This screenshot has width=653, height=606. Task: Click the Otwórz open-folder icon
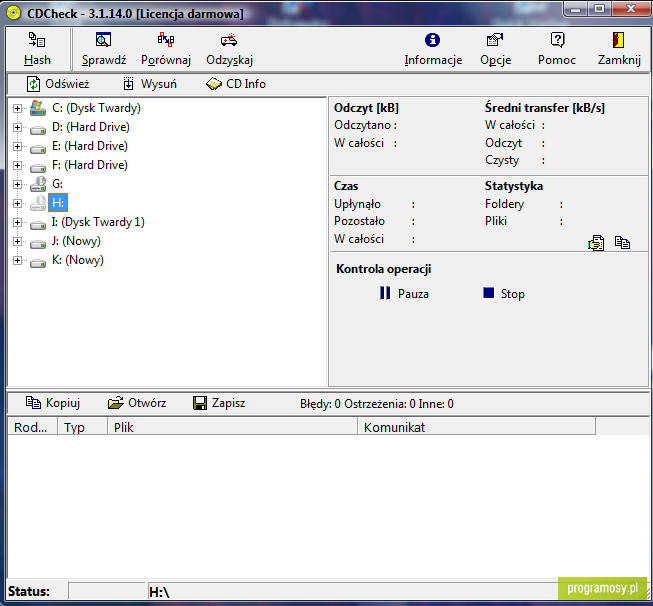click(115, 403)
